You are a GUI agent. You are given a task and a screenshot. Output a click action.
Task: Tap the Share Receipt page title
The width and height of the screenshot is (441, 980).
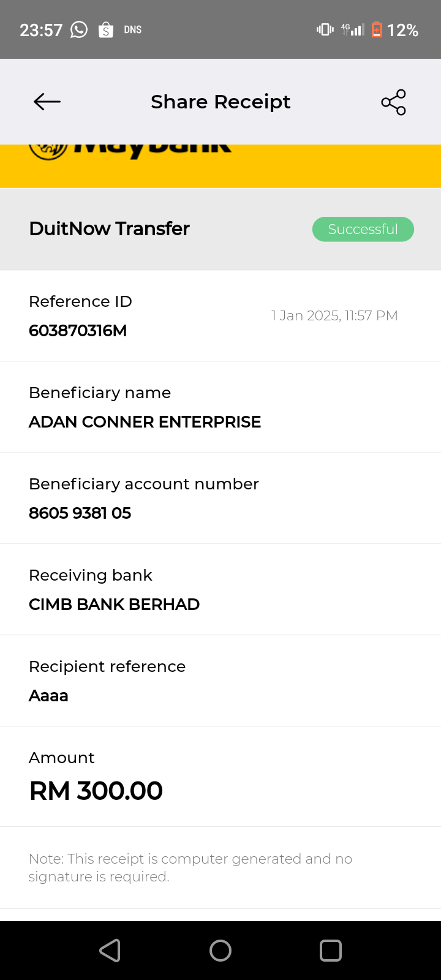221,102
